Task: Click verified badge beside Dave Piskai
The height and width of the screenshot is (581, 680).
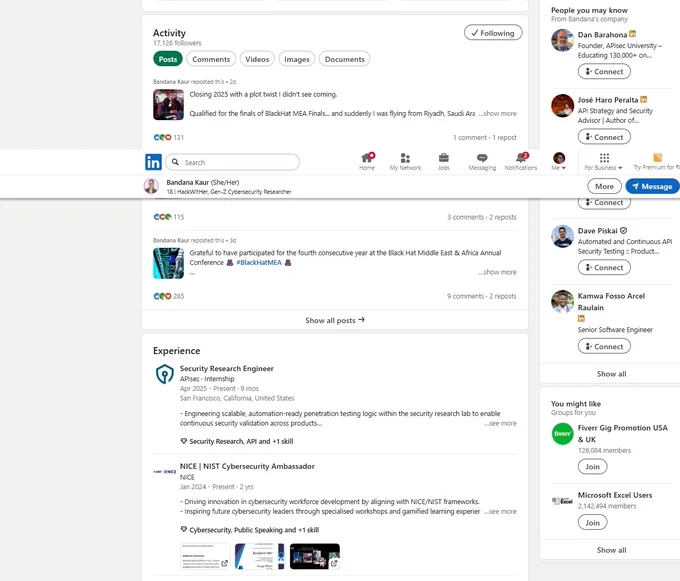Action: tap(623, 231)
